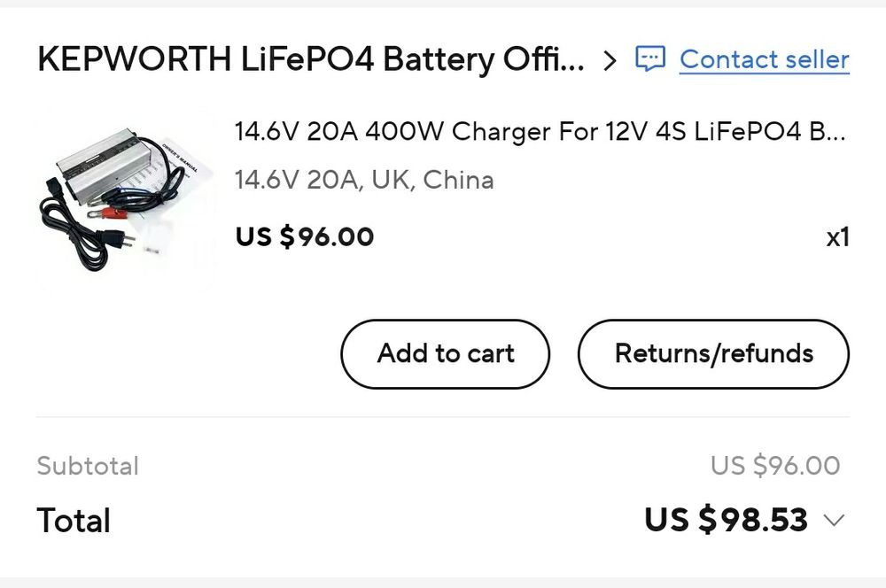Click the Contact seller link

coord(764,59)
